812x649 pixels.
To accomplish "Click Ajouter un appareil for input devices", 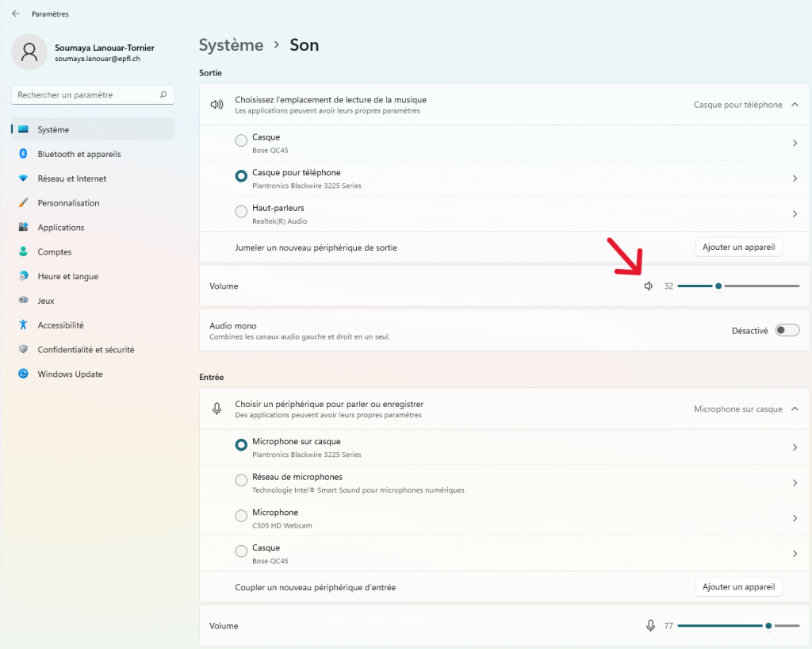I will click(x=738, y=586).
